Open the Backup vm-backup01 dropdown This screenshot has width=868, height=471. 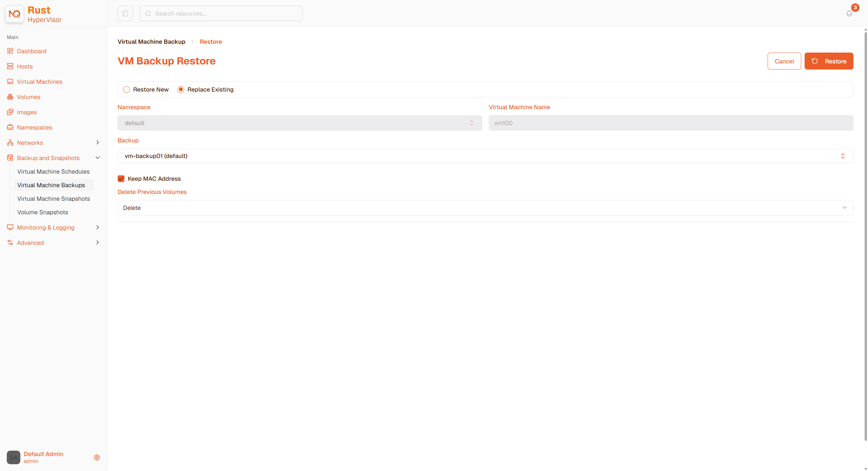485,156
